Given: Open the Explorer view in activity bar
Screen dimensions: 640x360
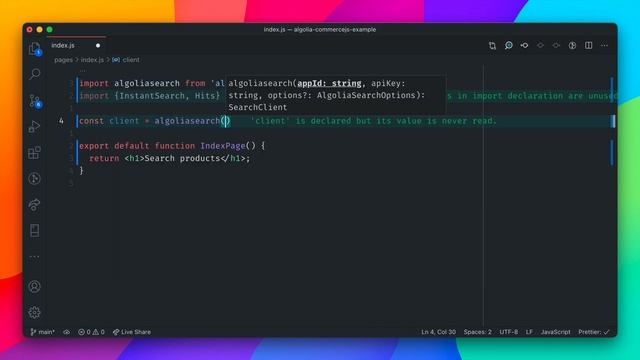Looking at the screenshot, I should (35, 49).
